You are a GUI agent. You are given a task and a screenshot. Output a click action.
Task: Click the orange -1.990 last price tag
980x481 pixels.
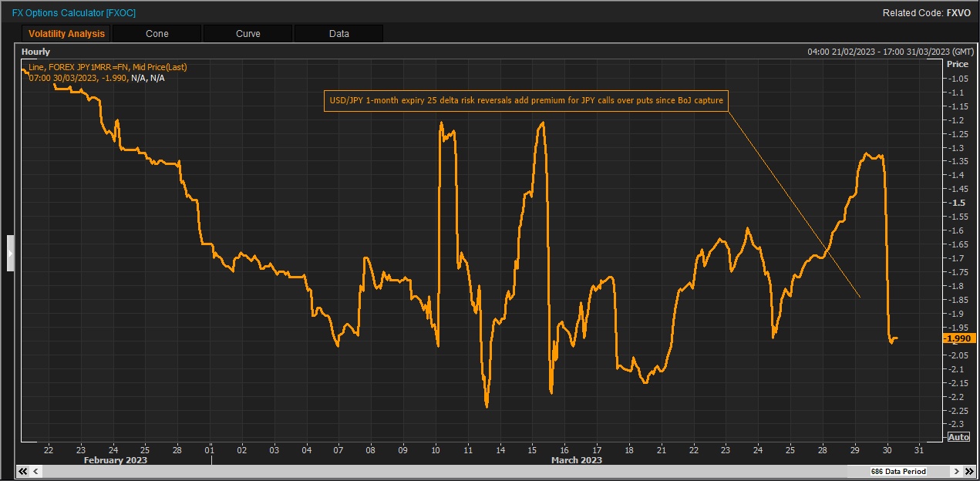tap(958, 338)
